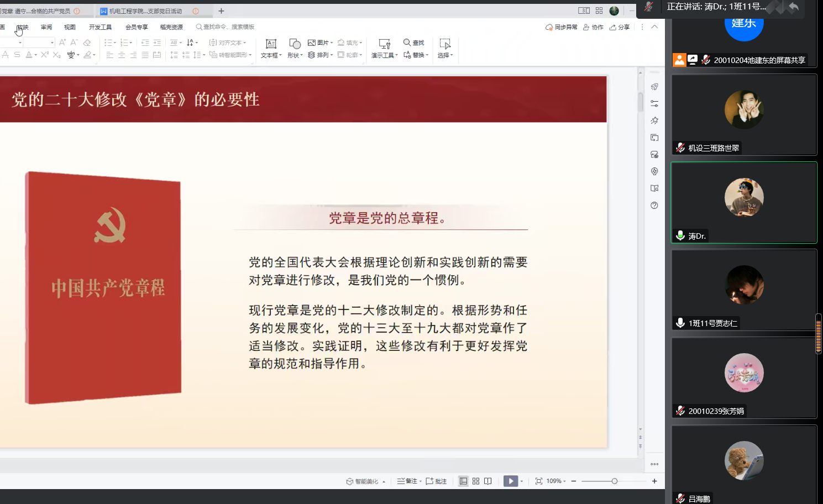Switch to slide sorter view
Image resolution: width=823 pixels, height=504 pixels.
tap(476, 481)
